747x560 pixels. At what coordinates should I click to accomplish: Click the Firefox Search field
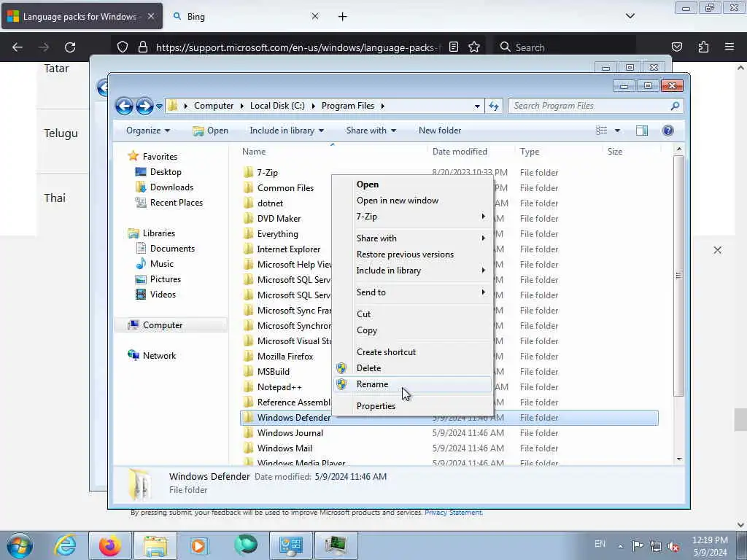[x=565, y=47]
